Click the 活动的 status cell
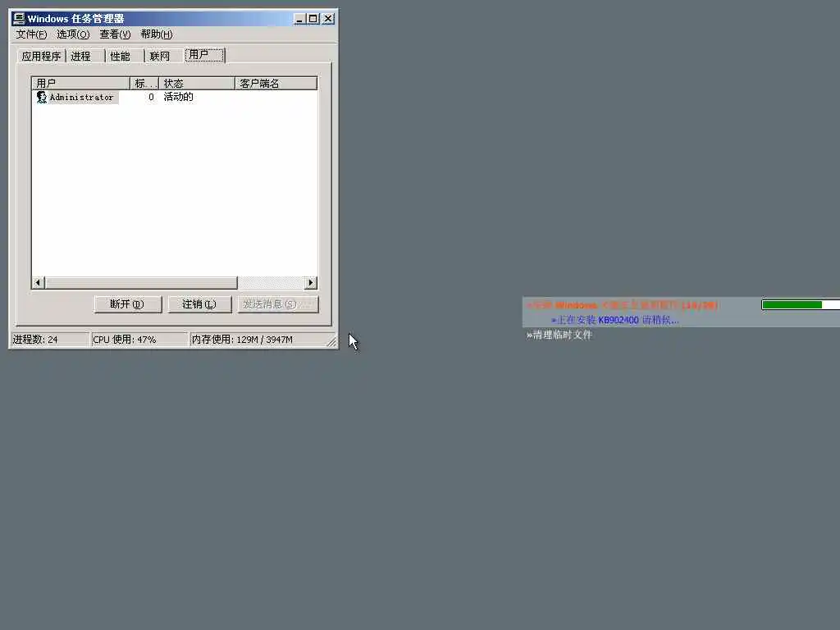This screenshot has height=630, width=840. pos(178,97)
